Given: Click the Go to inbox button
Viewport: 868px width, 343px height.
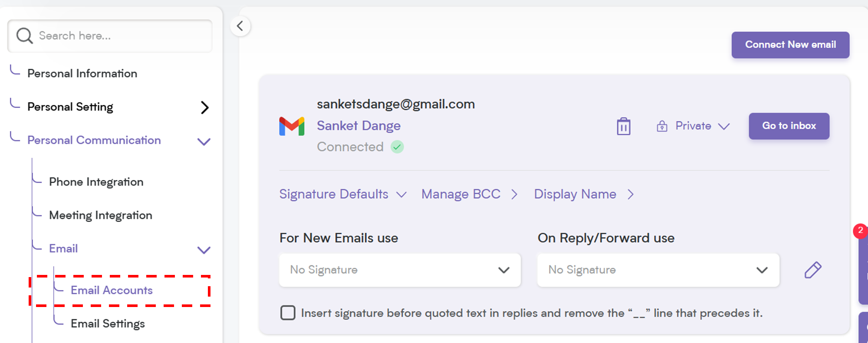Looking at the screenshot, I should point(789,126).
